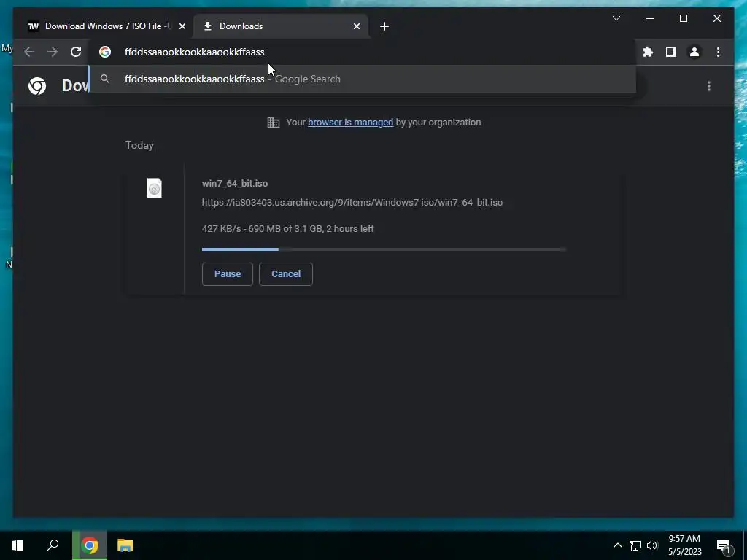Click the Chrome taskbar icon

(x=90, y=545)
